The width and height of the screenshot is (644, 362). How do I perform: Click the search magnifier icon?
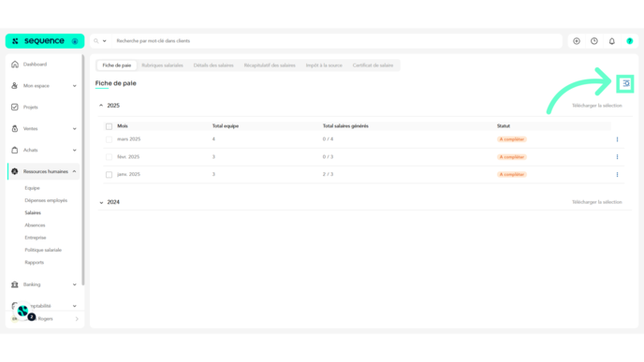pyautogui.click(x=96, y=41)
